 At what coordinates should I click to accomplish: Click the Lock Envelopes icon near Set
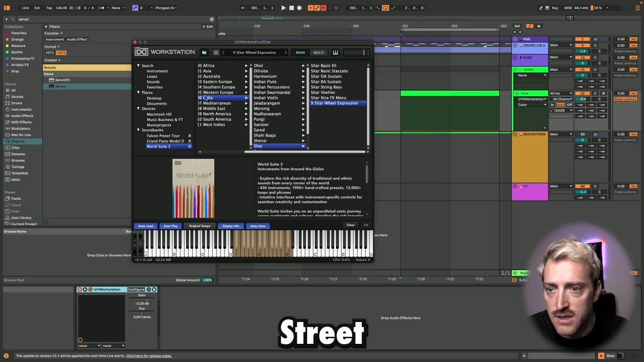pos(538,26)
